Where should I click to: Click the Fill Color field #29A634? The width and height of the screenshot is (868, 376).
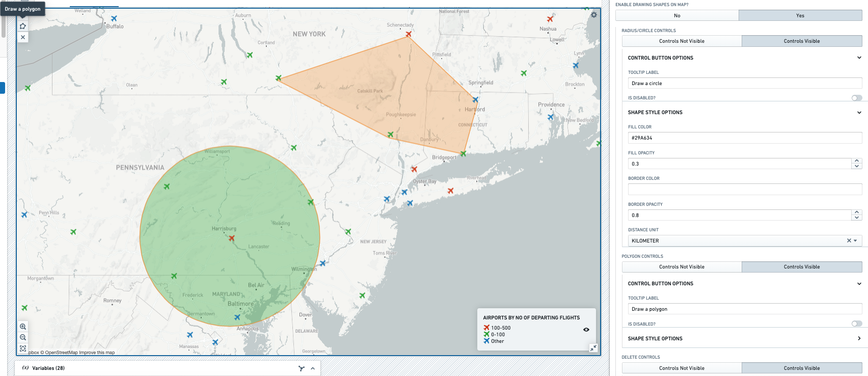(x=745, y=138)
